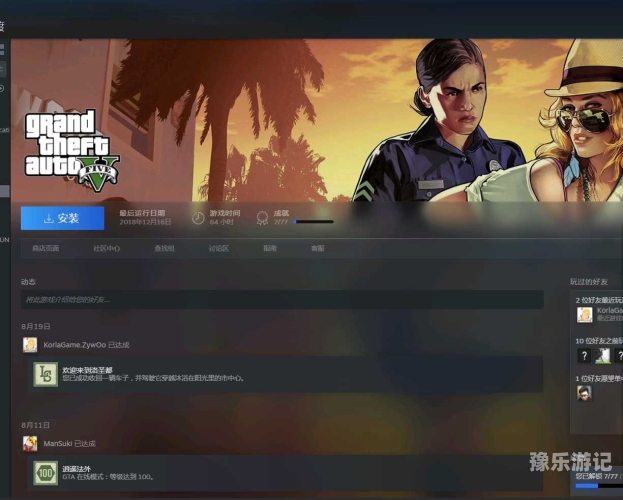The height and width of the screenshot is (500, 623).
Task: Click the achievement badge icon beside 成就
Action: pos(262,218)
